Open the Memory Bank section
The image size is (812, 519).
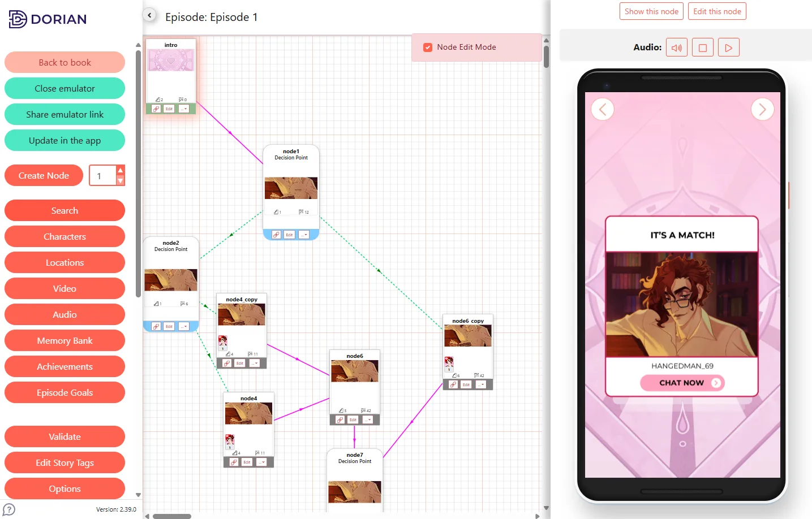pos(65,340)
